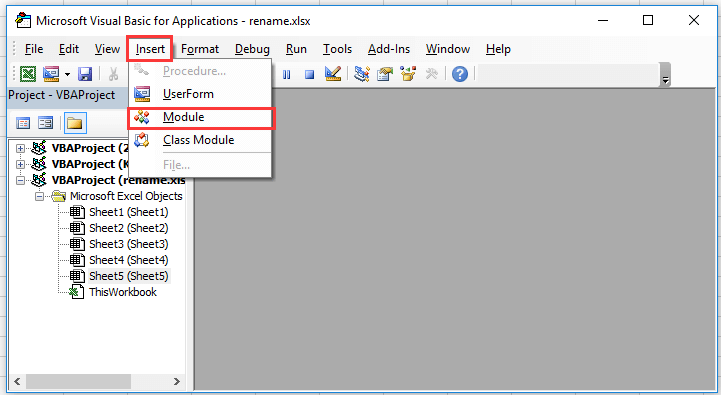Close the open Insert menu

pyautogui.click(x=150, y=49)
